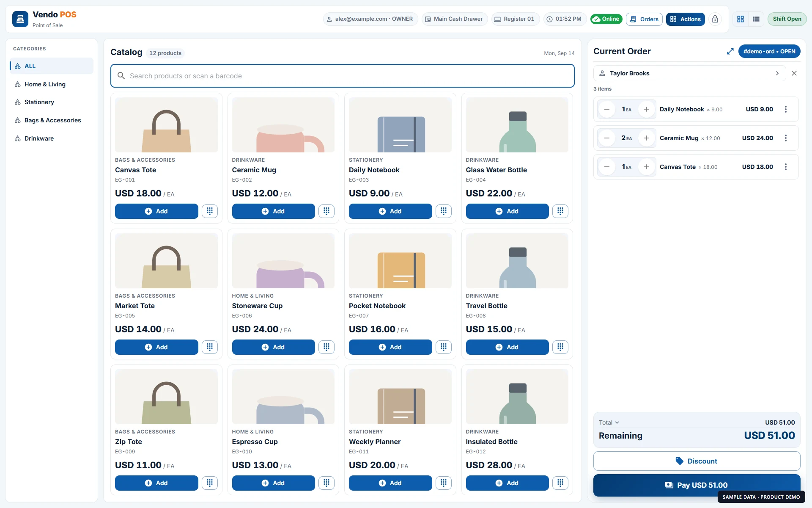
Task: Open the Register 01 selector
Action: (x=515, y=19)
